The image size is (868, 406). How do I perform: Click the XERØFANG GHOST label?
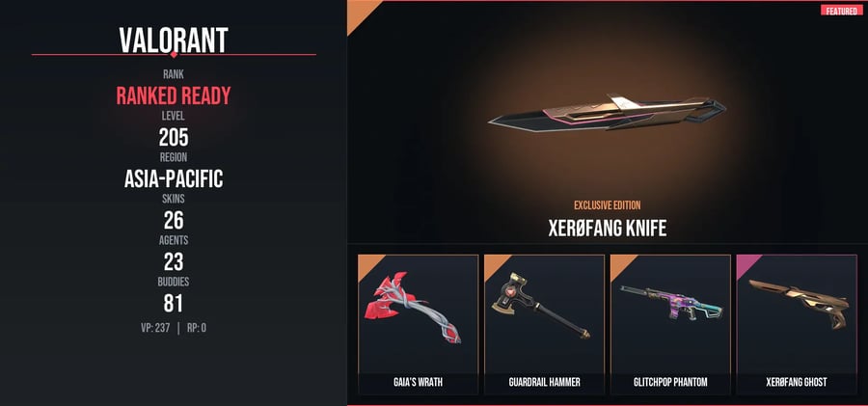click(797, 382)
